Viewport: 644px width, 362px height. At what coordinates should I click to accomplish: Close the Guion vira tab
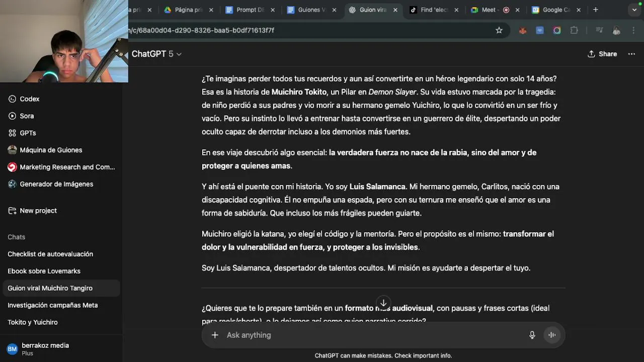pyautogui.click(x=395, y=10)
